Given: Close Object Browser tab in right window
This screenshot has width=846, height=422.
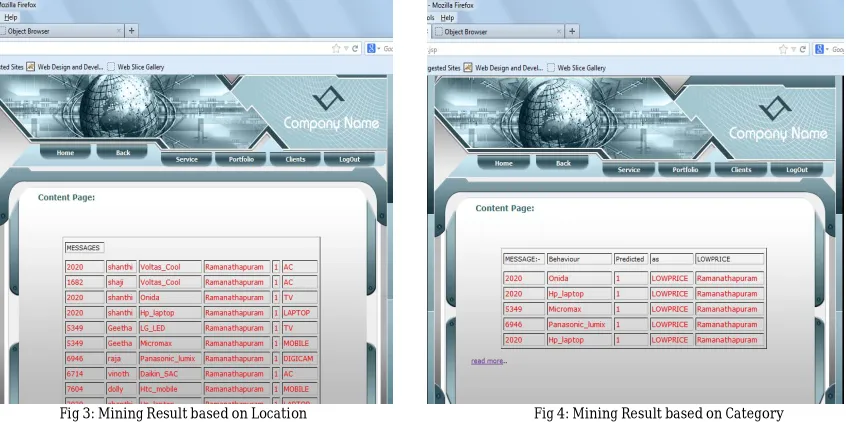Looking at the screenshot, I should click(x=560, y=32).
